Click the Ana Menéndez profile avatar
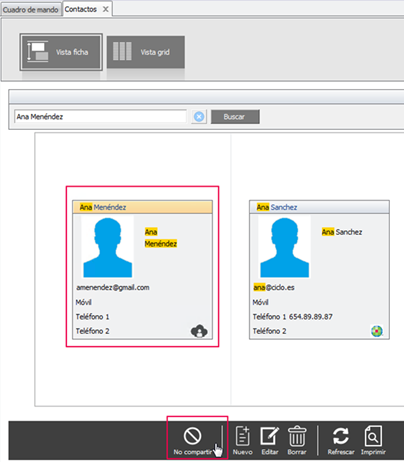 (107, 247)
